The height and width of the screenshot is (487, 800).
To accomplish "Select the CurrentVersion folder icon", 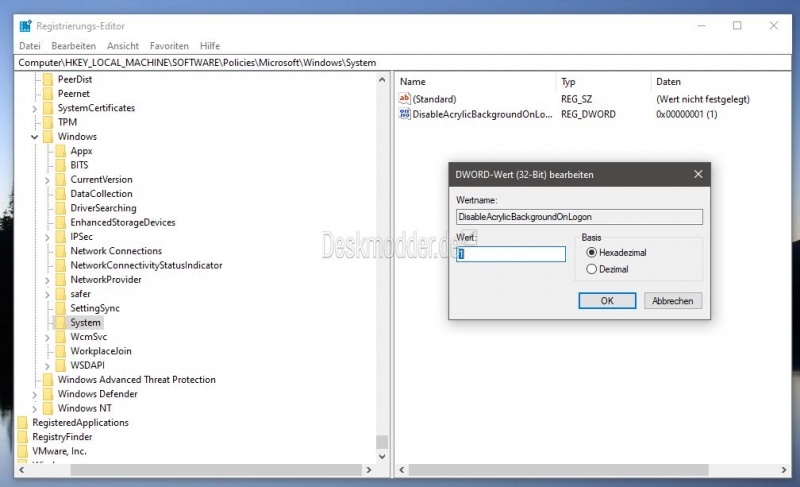I will 61,179.
